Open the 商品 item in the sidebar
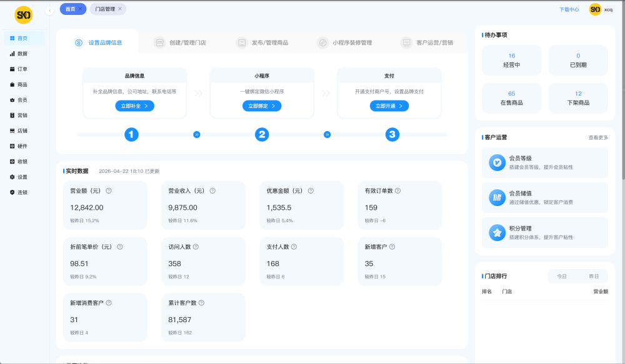Image resolution: width=625 pixels, height=364 pixels. [24, 84]
